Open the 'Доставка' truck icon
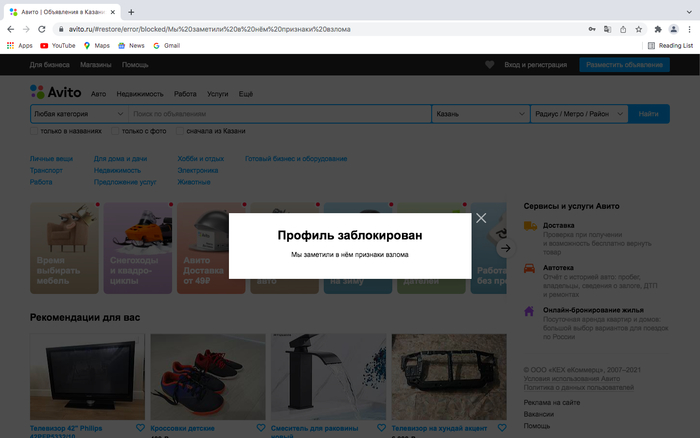 point(530,226)
